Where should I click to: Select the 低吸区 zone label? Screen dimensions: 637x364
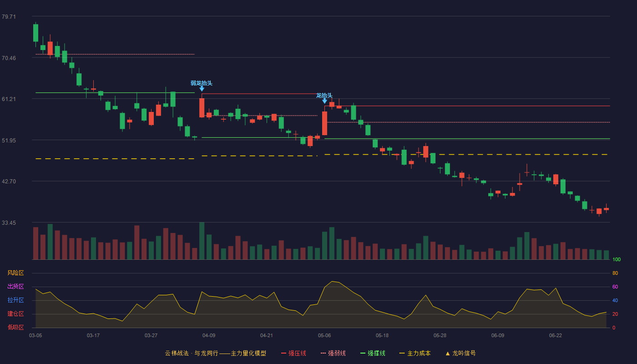tap(15, 328)
